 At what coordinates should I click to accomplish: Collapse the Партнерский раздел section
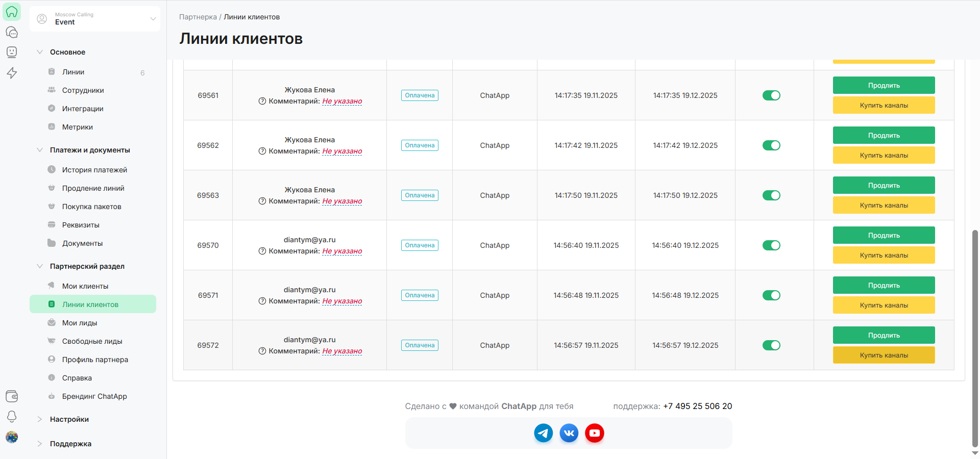click(x=87, y=266)
